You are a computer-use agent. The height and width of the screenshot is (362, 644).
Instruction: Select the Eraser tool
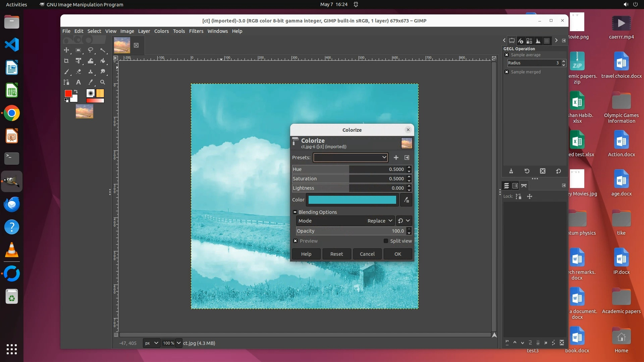point(78,71)
